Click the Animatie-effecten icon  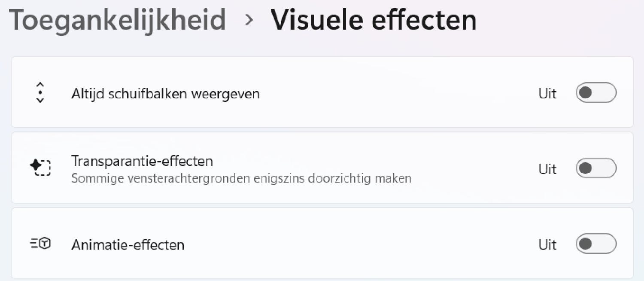40,244
